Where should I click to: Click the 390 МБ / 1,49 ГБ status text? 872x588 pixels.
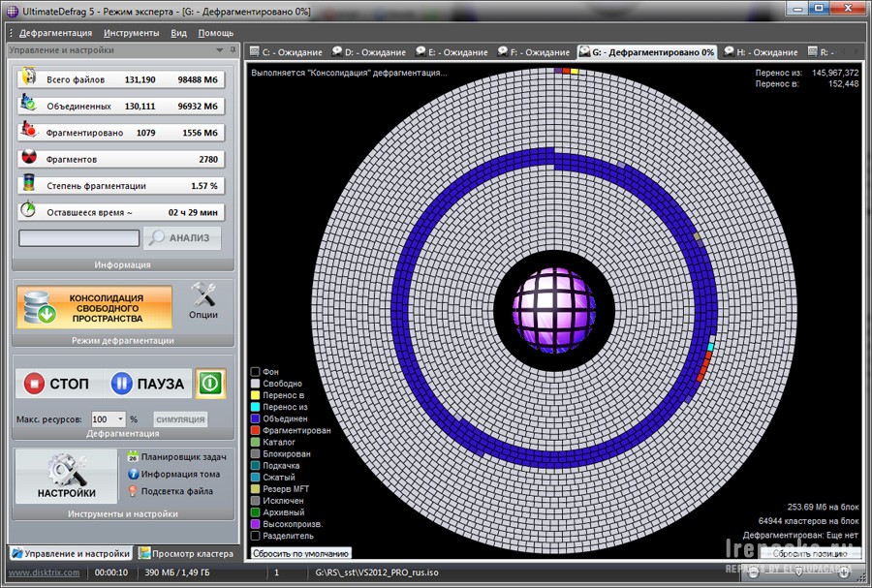177,573
